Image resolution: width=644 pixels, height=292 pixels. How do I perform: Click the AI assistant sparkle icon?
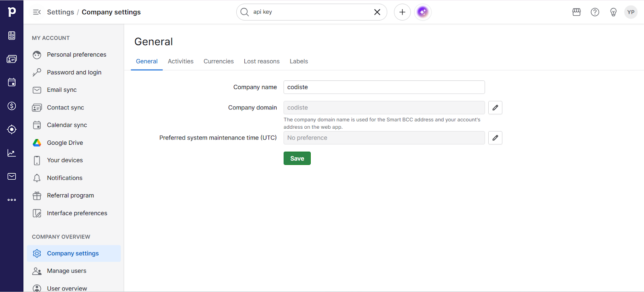click(423, 12)
